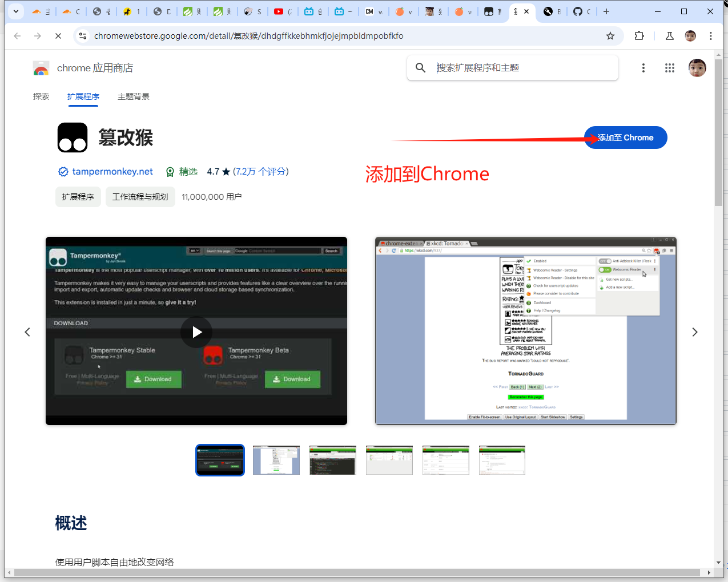This screenshot has height=582, width=728.
Task: Click the search magnifier icon in store
Action: click(x=421, y=68)
